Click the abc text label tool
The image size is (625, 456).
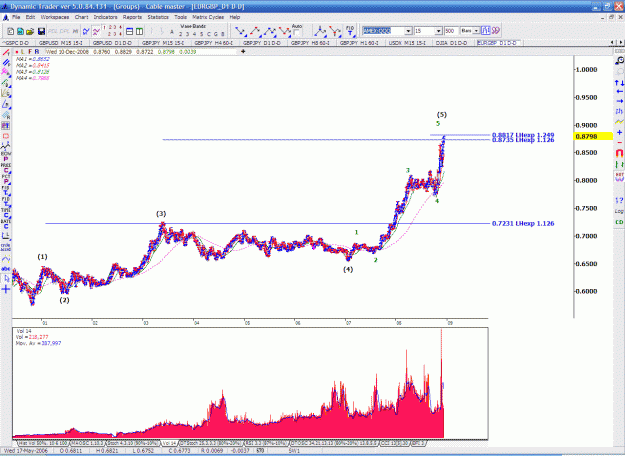[6, 269]
